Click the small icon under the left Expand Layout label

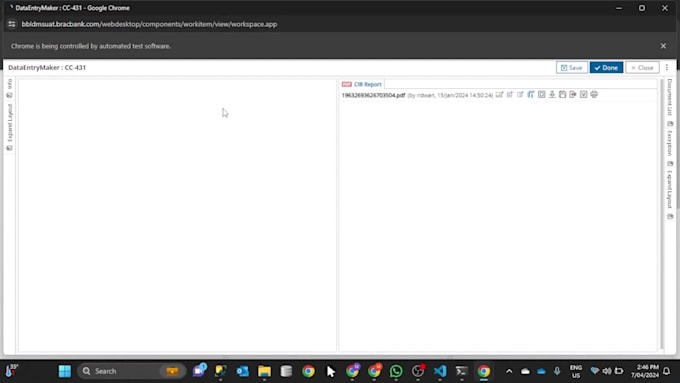coord(10,148)
